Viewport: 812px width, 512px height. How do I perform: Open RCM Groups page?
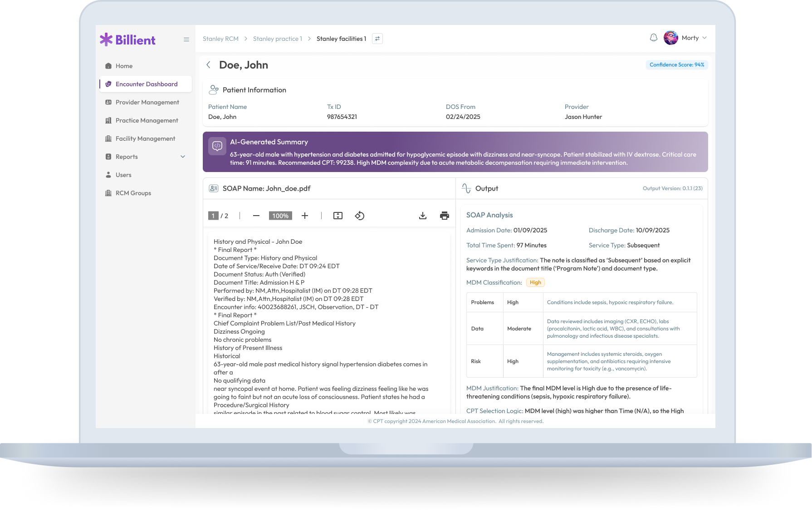click(x=133, y=193)
